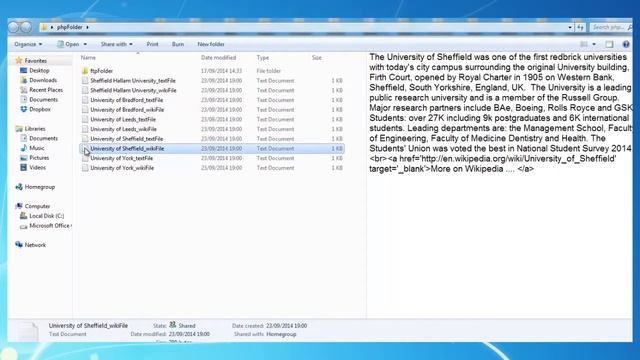Screen dimensions: 640x360
Task: Expand the arrow after phpFolder breadcrumb
Action: tap(87, 27)
